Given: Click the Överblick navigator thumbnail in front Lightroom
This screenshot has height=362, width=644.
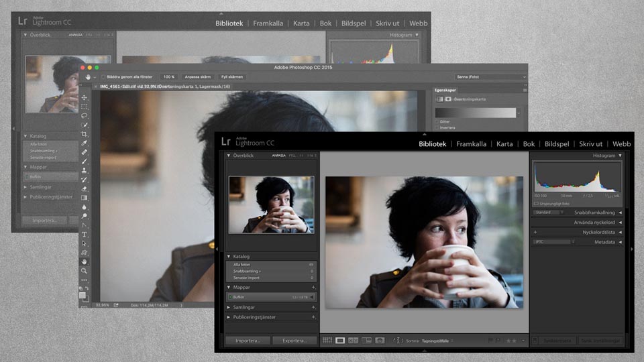Looking at the screenshot, I should (271, 204).
